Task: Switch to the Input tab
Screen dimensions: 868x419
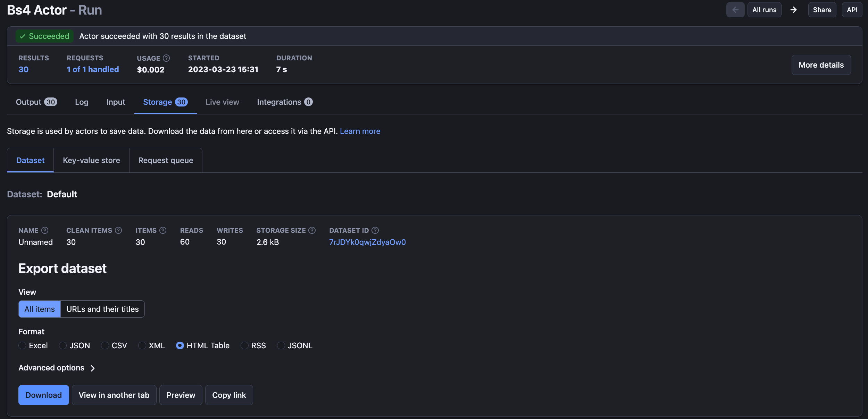Action: [116, 102]
